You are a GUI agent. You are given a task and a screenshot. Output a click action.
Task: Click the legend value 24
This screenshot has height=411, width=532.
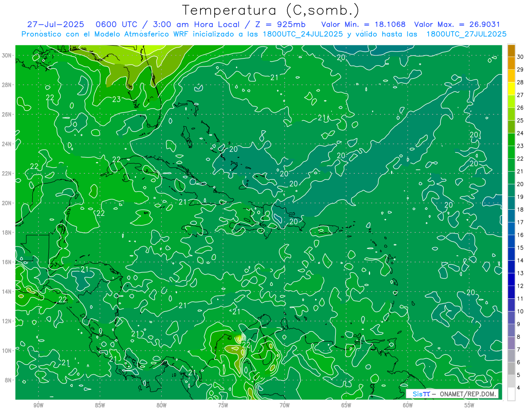pos(520,133)
